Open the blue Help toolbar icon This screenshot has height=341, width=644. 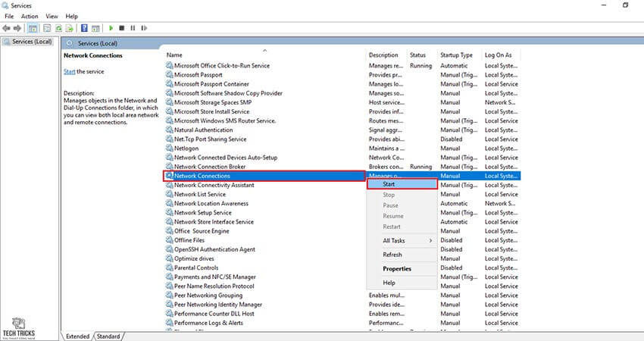tap(84, 28)
